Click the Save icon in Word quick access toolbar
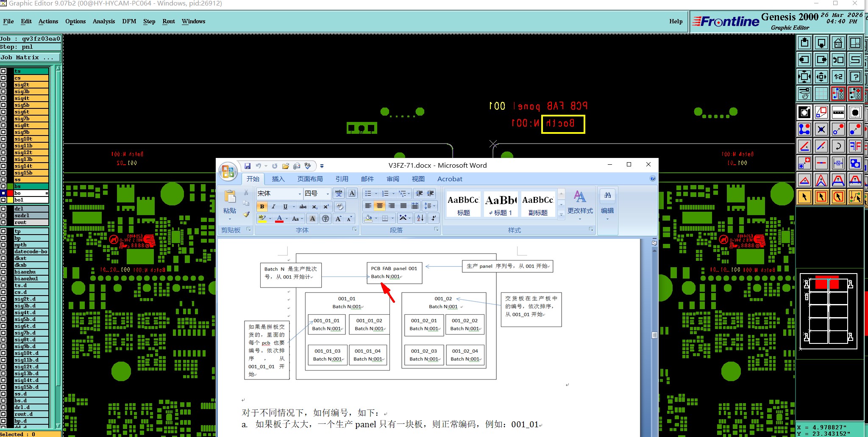The height and width of the screenshot is (437, 868). click(248, 166)
